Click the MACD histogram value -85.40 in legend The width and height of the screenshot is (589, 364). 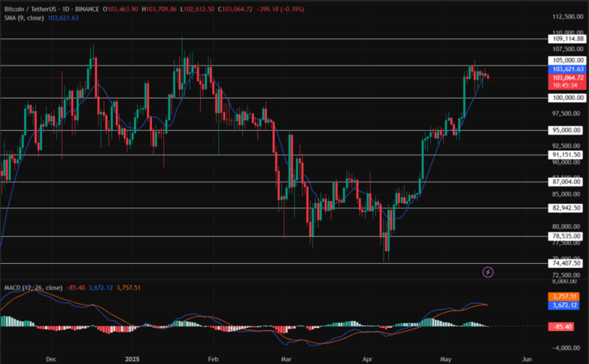pos(75,288)
